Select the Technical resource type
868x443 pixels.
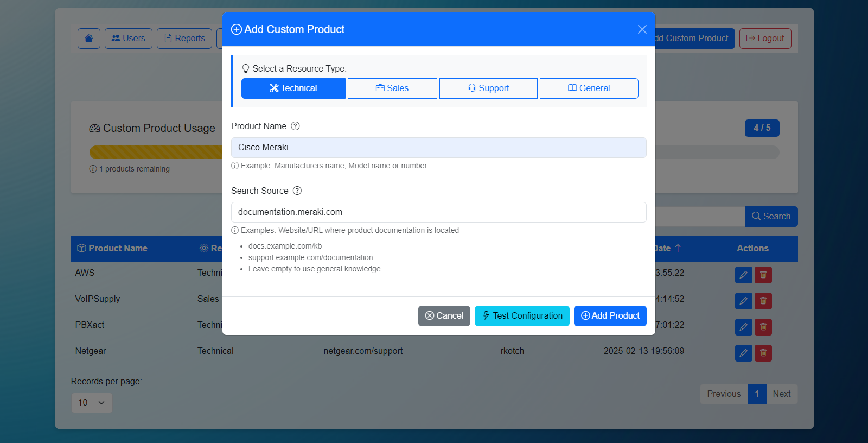(293, 88)
